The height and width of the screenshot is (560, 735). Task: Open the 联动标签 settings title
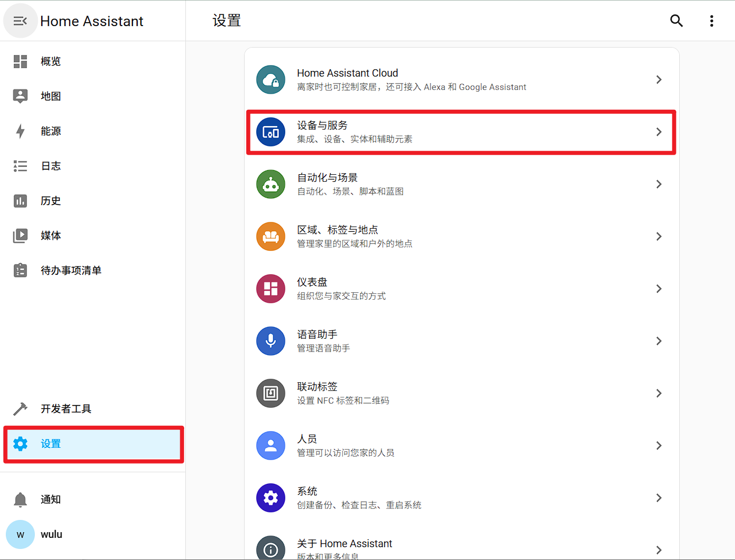coord(317,387)
